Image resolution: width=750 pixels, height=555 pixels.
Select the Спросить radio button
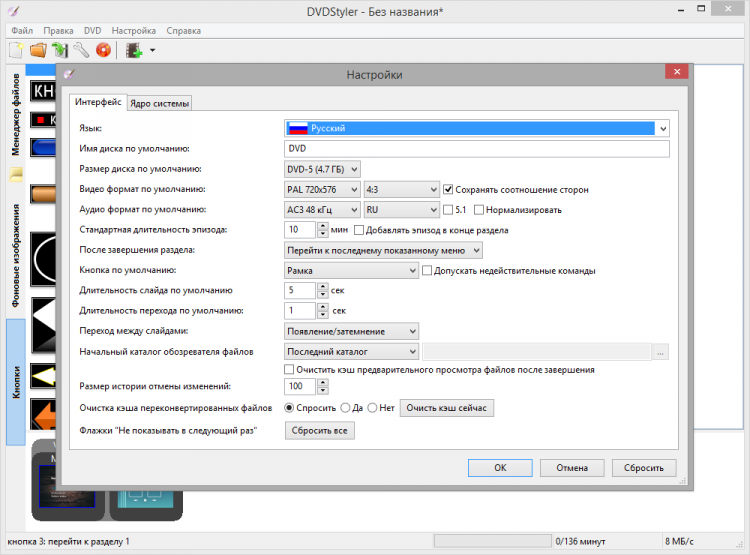[x=289, y=408]
